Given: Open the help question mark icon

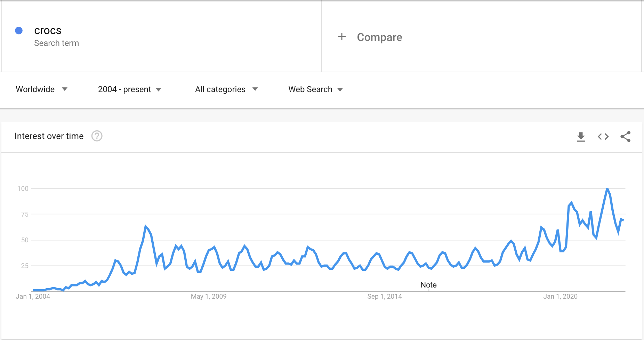Looking at the screenshot, I should pos(97,136).
